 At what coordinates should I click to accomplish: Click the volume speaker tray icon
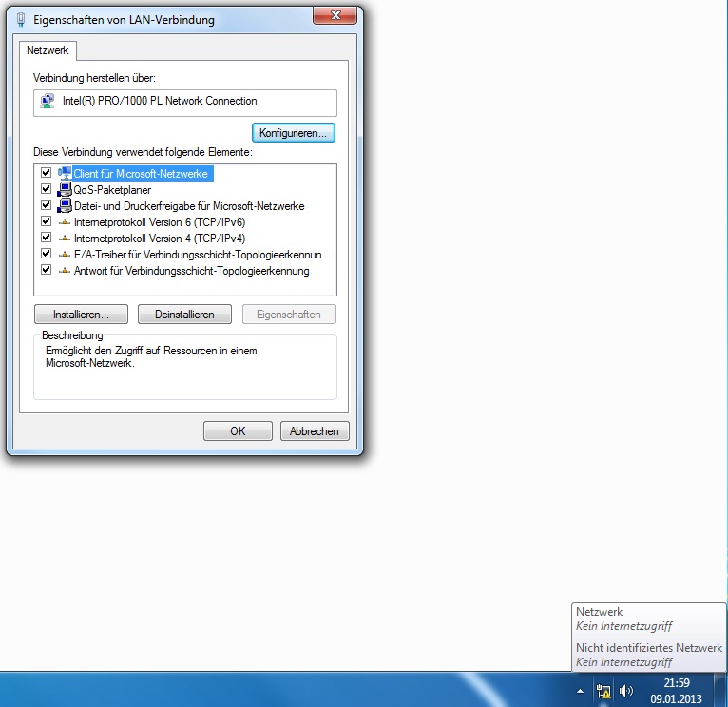coord(626,691)
